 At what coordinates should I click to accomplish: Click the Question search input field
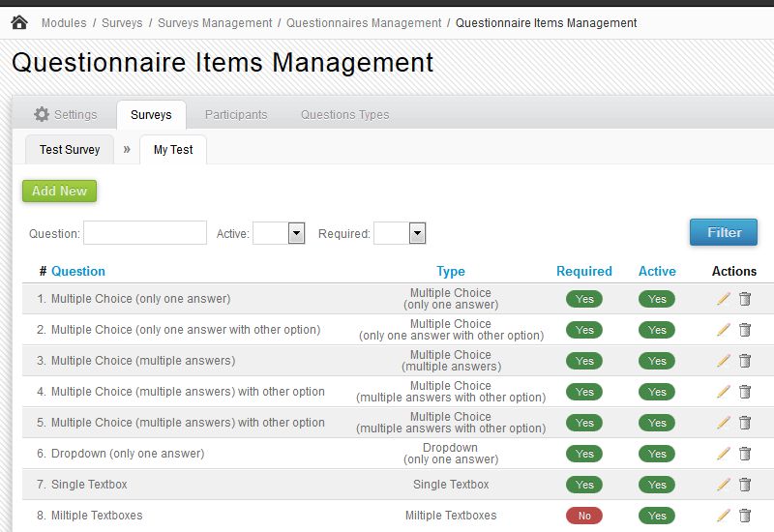pos(145,233)
